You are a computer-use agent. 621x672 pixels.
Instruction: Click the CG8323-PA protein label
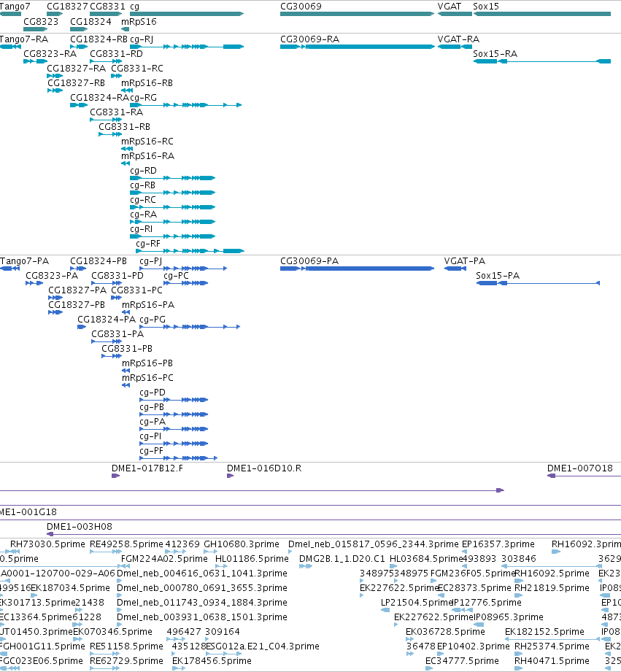(52, 276)
